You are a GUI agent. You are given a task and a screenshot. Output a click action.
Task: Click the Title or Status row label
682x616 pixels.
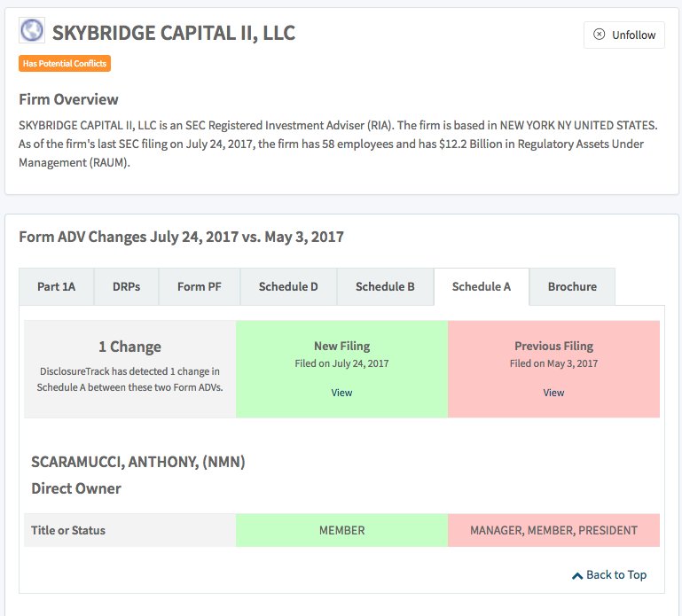pos(68,530)
